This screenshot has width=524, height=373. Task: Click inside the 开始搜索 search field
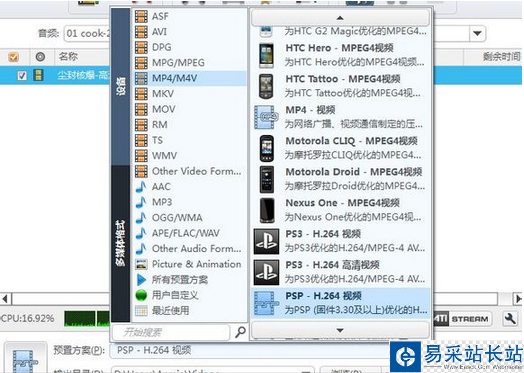tap(171, 332)
